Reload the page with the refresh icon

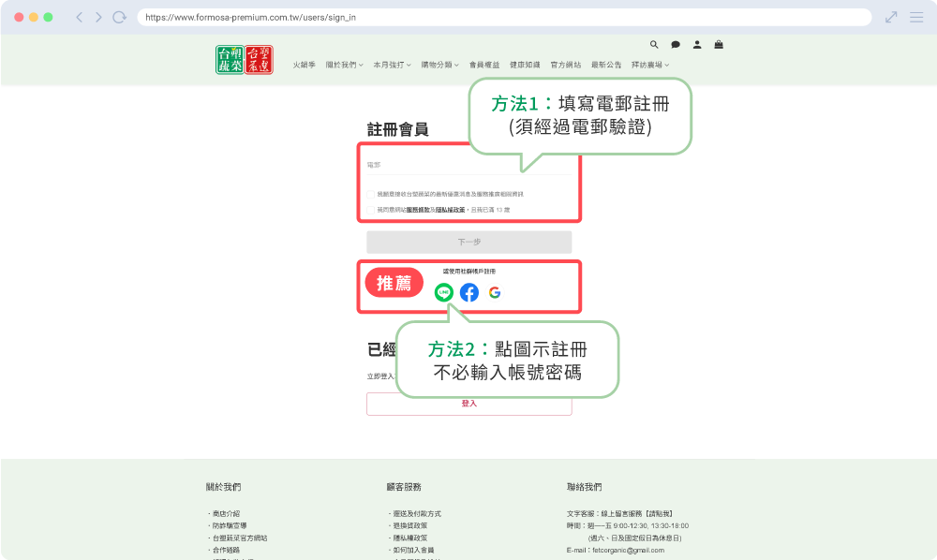click(119, 16)
